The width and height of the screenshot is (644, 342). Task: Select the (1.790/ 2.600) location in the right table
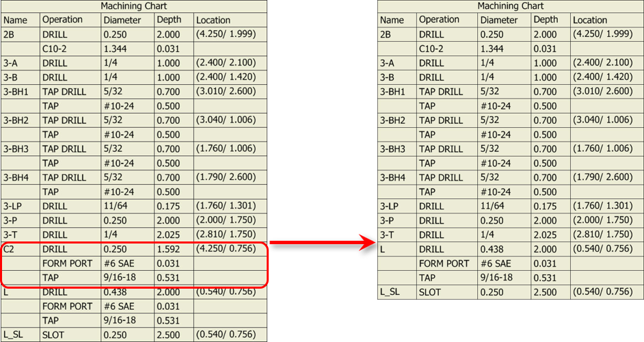tap(602, 177)
